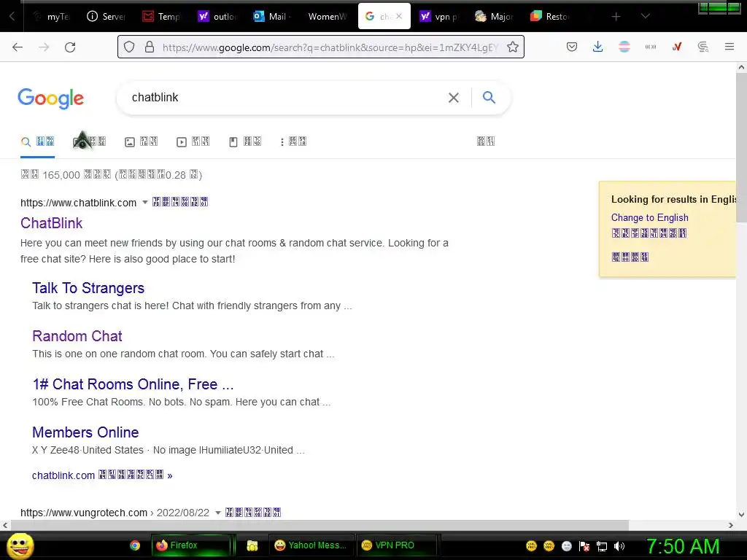The width and height of the screenshot is (747, 560).
Task: Go back using the browser back arrow
Action: (18, 47)
